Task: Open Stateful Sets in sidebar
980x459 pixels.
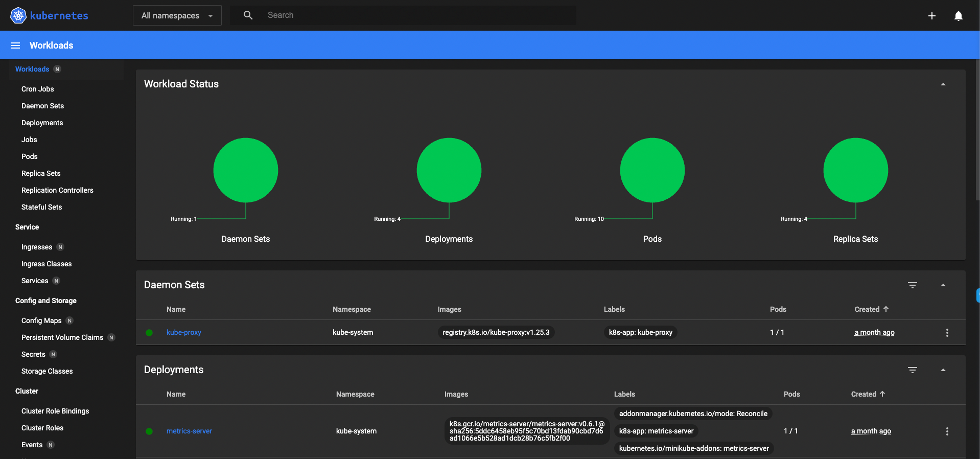Action: [42, 207]
